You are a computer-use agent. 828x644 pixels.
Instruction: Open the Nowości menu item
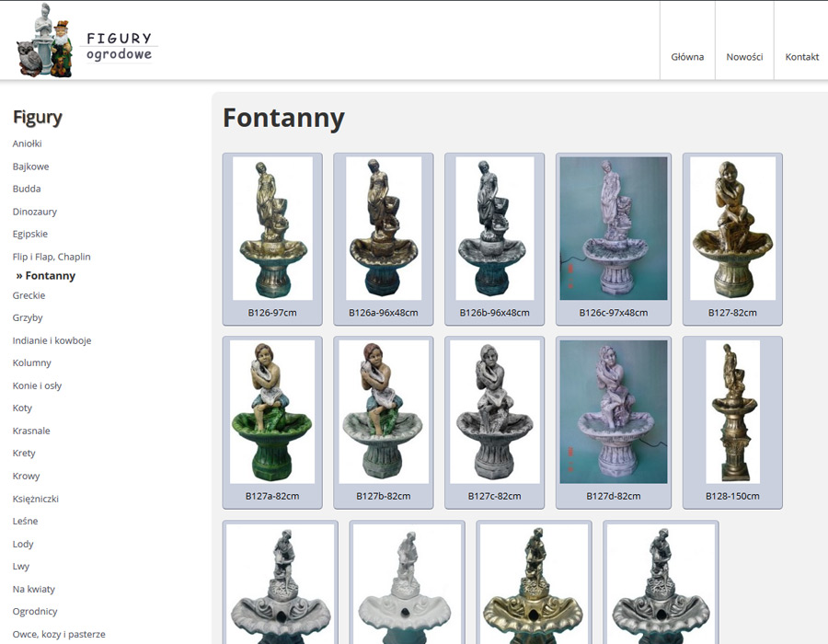tap(744, 57)
